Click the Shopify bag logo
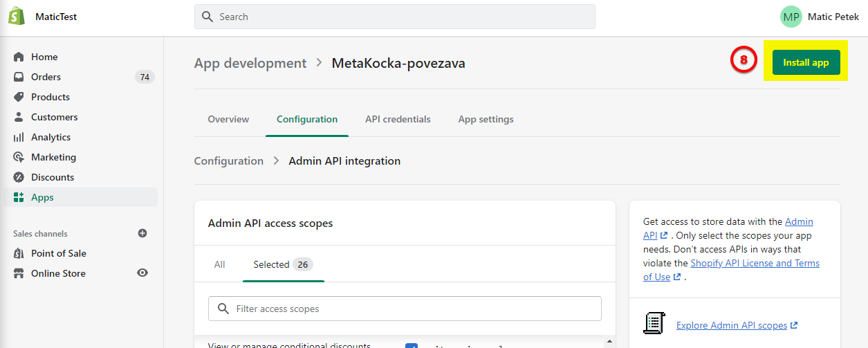The image size is (868, 348). tap(17, 16)
